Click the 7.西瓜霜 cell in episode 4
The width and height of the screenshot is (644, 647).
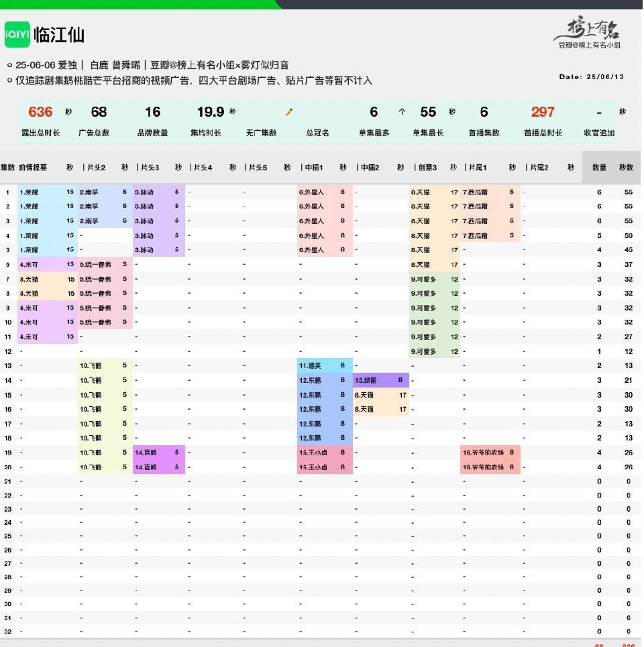pos(490,235)
